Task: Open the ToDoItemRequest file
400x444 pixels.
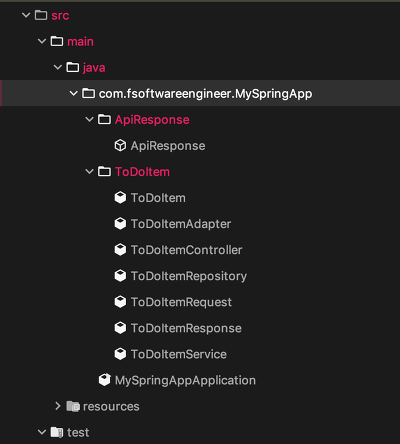Action: click(x=181, y=302)
